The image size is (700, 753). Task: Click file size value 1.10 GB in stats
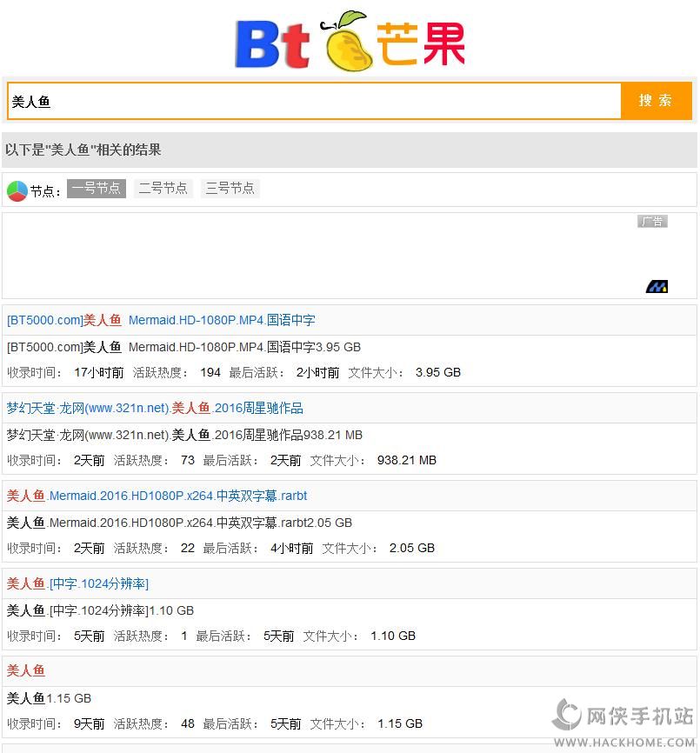pos(393,636)
